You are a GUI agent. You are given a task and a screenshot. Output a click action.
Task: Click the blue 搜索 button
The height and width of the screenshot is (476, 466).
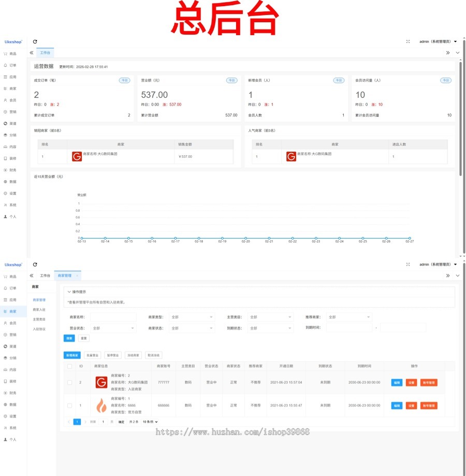(x=69, y=338)
